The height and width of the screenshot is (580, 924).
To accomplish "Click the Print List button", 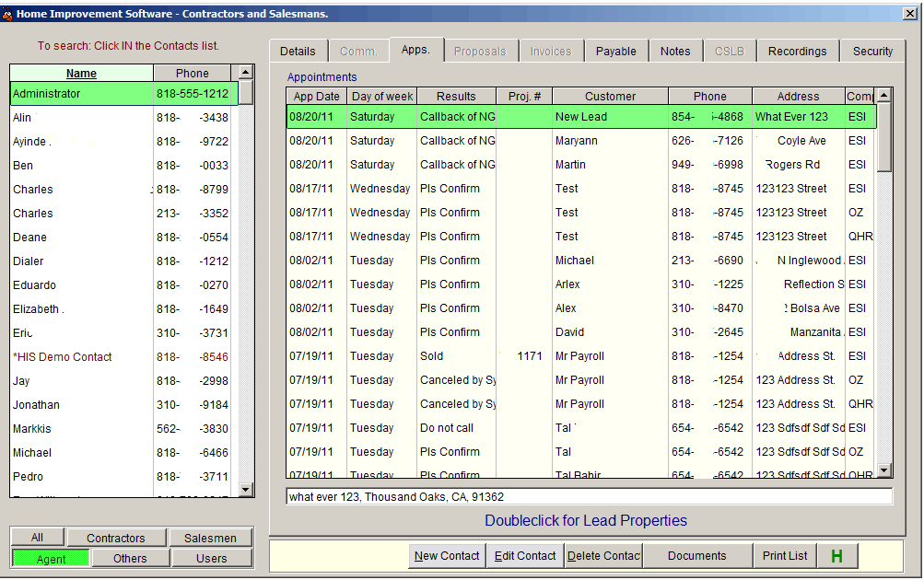I will click(785, 556).
